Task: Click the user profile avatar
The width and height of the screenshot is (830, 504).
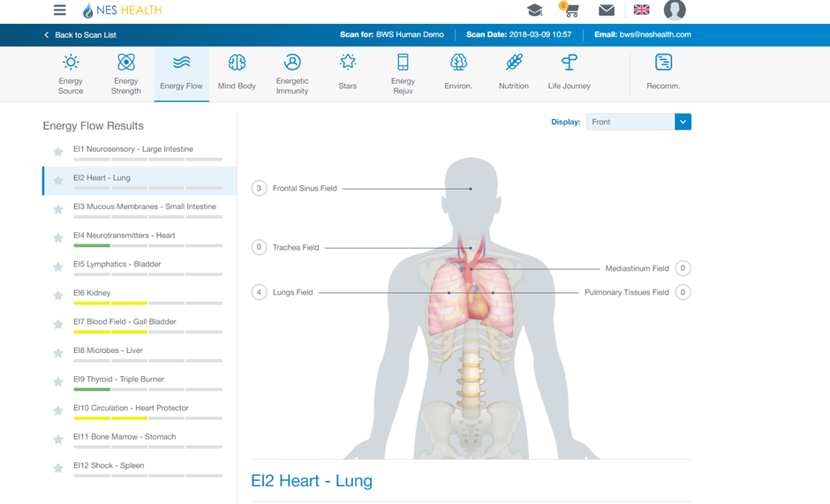Action: tap(675, 11)
